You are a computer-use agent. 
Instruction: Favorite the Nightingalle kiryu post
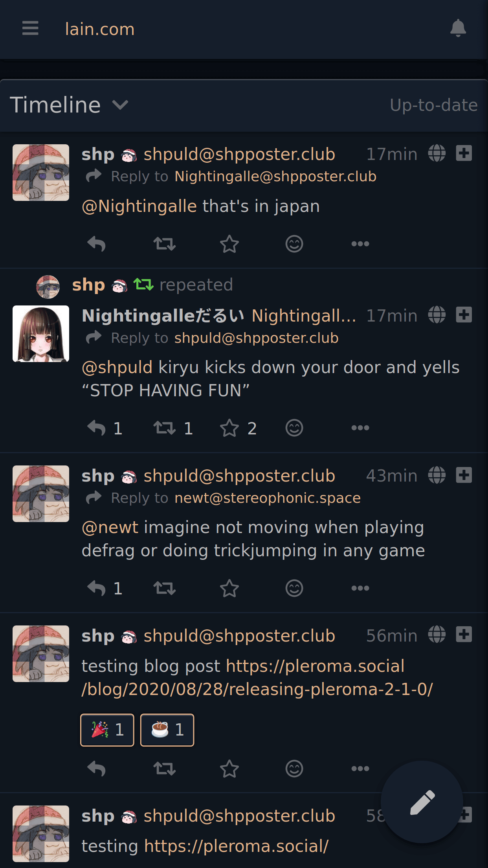pyautogui.click(x=229, y=428)
